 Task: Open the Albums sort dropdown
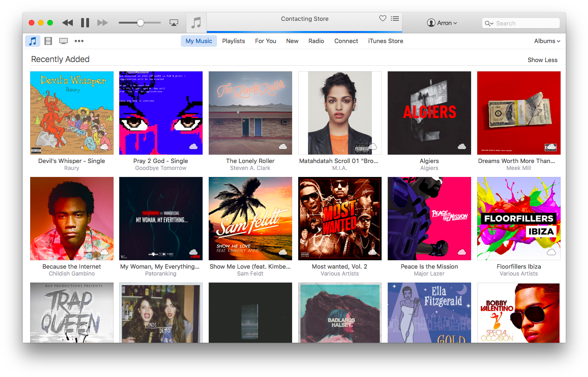pos(547,41)
